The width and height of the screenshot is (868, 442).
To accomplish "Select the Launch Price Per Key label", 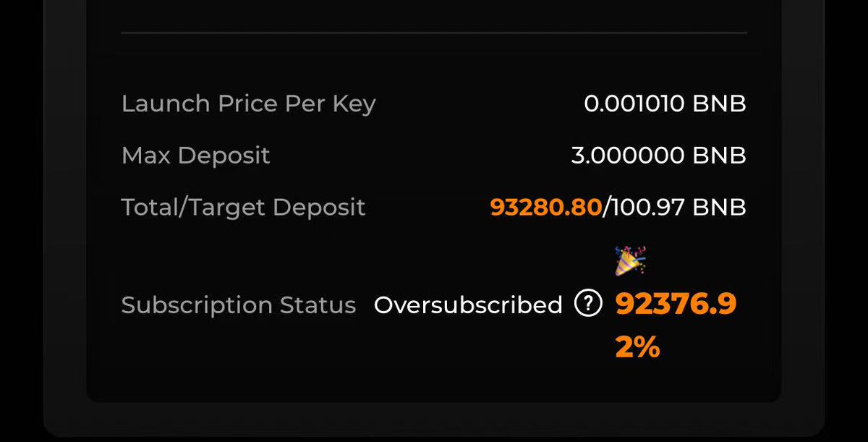I will point(248,104).
